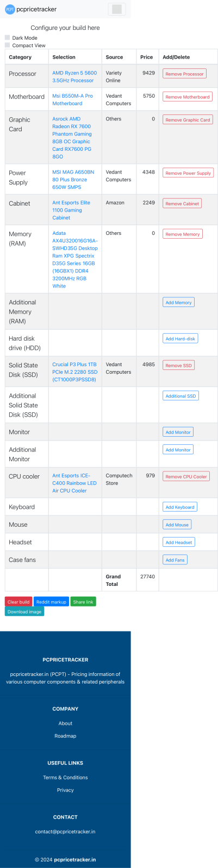Remove the Motherboard from build
This screenshot has height=868, width=218.
click(188, 97)
